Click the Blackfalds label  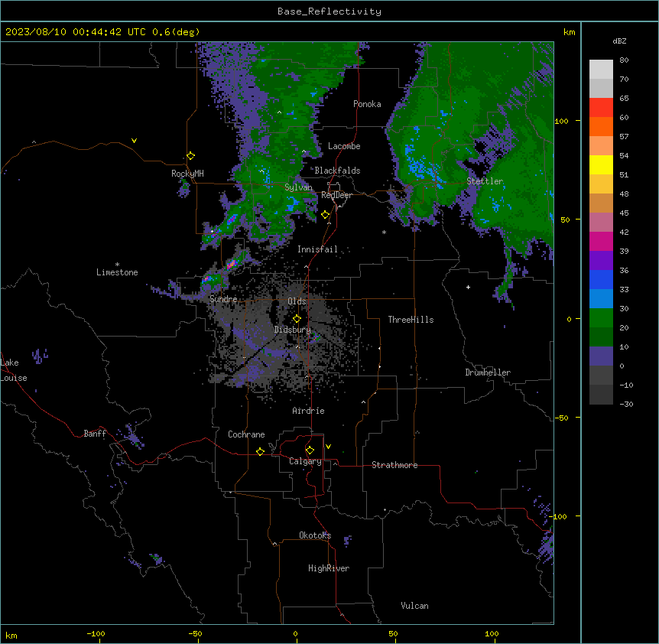(337, 171)
